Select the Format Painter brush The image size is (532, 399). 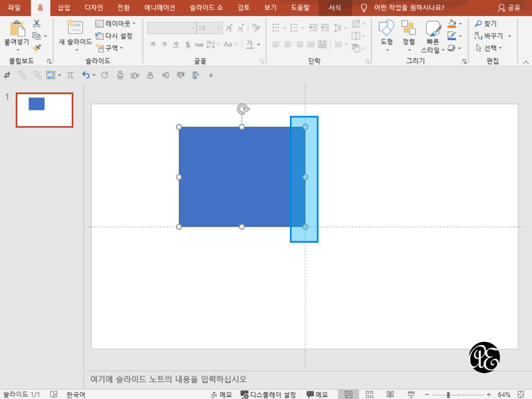pyautogui.click(x=37, y=48)
